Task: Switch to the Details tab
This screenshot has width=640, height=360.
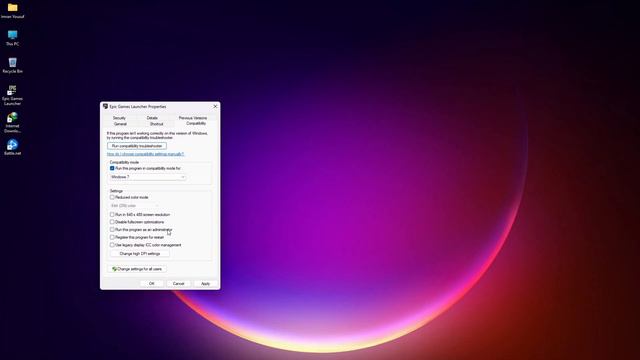Action: 152,118
